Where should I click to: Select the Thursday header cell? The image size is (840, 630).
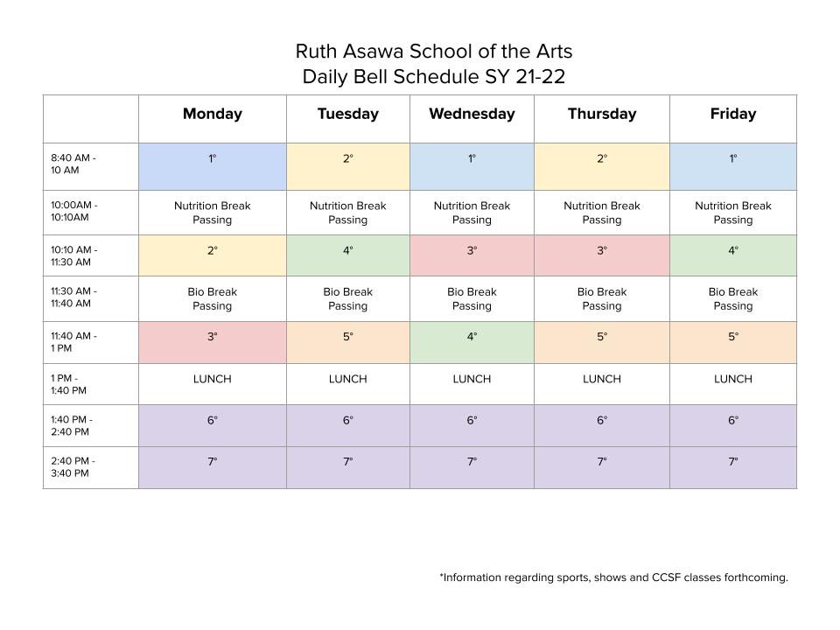602,119
